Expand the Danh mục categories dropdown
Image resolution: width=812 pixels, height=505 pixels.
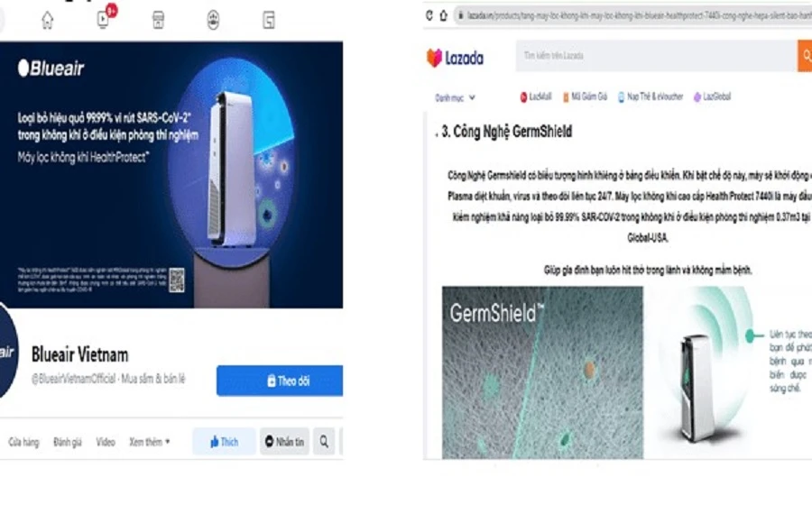point(456,97)
